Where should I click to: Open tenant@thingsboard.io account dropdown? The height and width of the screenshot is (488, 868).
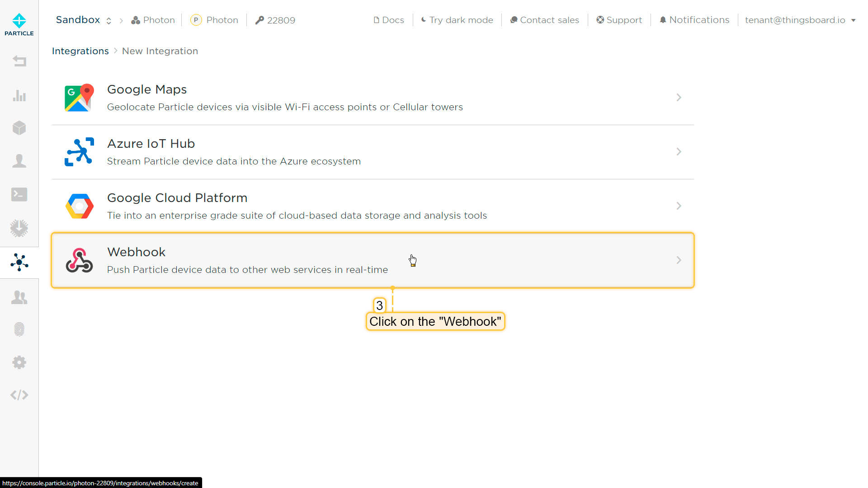800,20
